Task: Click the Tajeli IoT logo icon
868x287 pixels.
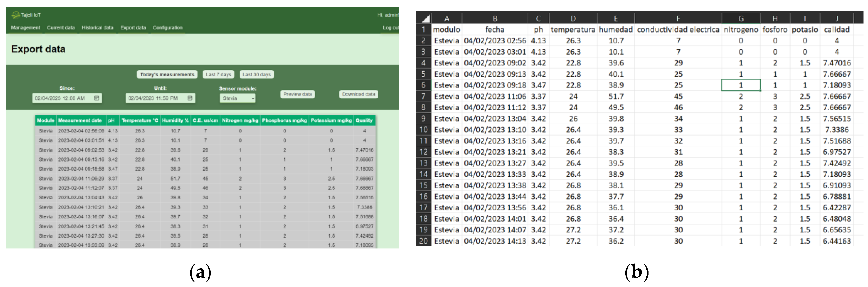Action: [15, 15]
